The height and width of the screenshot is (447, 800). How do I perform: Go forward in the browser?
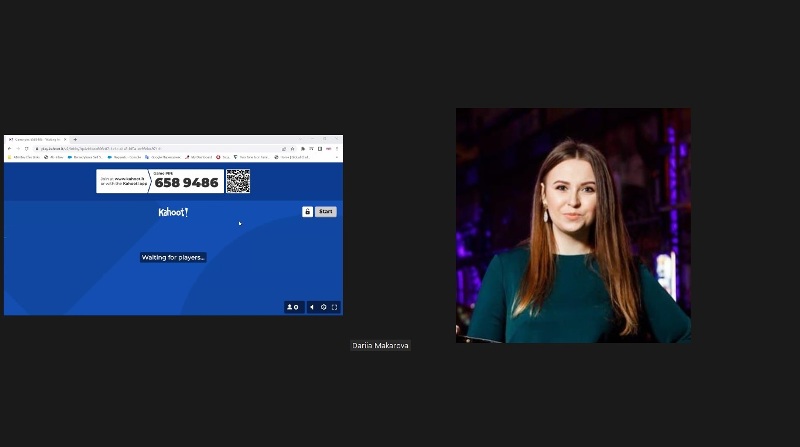18,148
